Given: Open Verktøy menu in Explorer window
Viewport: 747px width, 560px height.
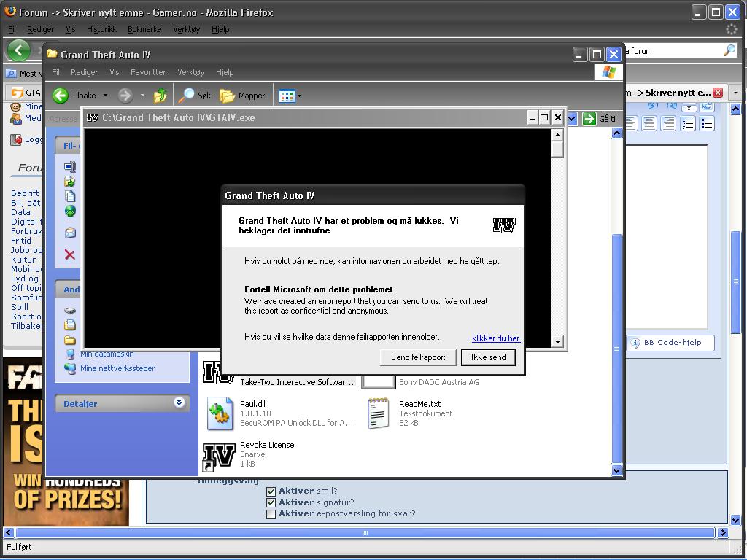Looking at the screenshot, I should pyautogui.click(x=190, y=72).
